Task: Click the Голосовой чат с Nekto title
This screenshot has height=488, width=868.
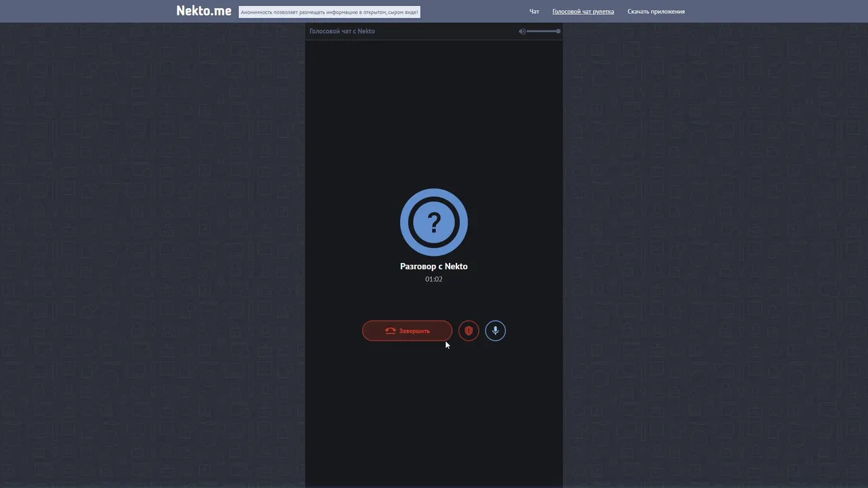Action: coord(342,31)
